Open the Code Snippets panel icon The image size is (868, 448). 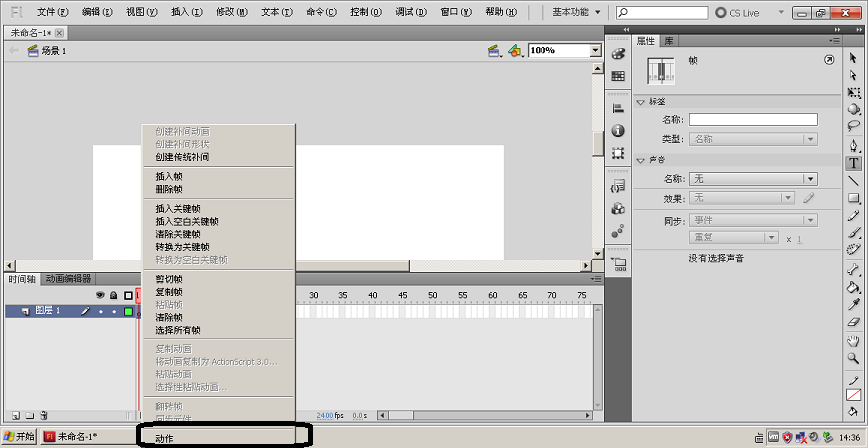tap(618, 186)
